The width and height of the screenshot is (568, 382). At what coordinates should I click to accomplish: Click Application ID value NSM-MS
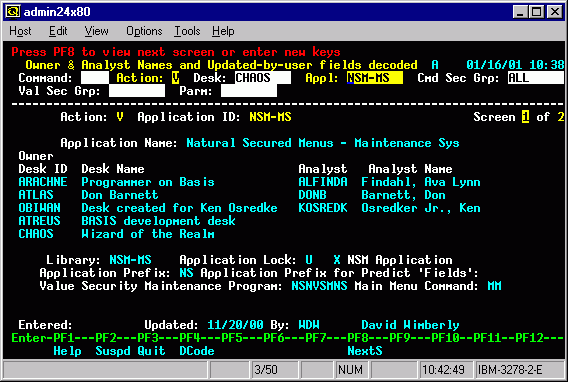[x=270, y=117]
